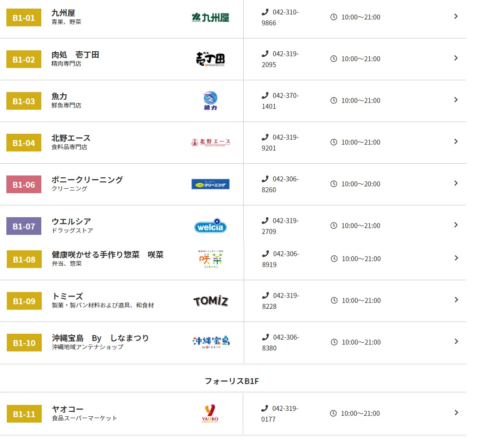This screenshot has width=481, height=448.
Task: Open トミーズ row chevron arrow
Action: coord(456,300)
